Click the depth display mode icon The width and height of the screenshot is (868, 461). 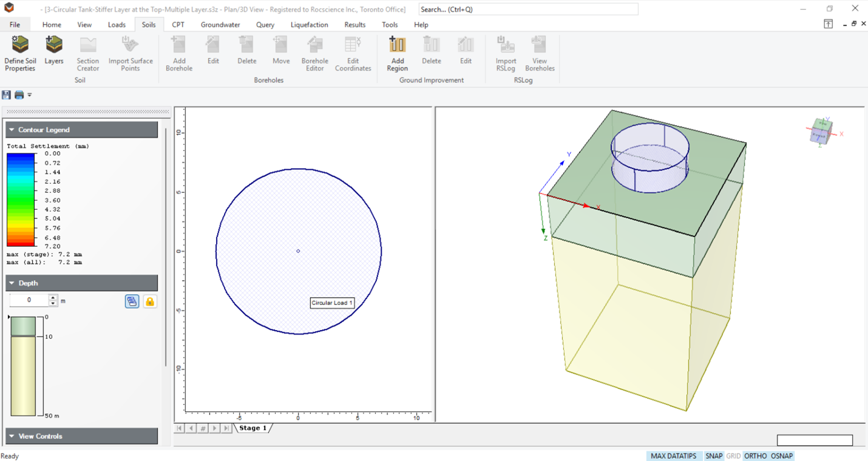pos(132,301)
